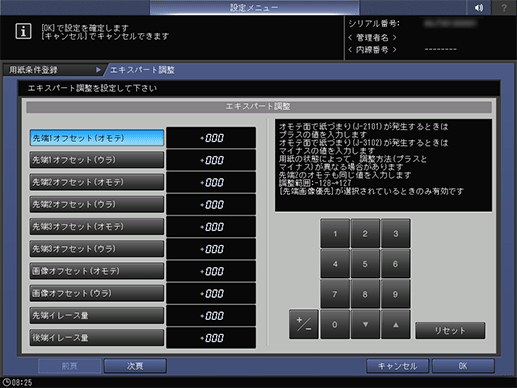Click the speaker sound icon
This screenshot has height=388, width=517.
[479, 8]
